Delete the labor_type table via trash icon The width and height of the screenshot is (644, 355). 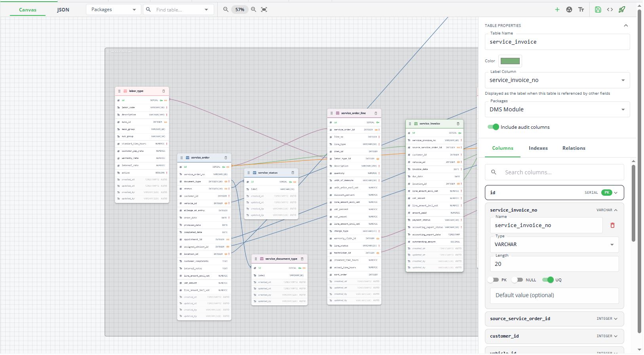163,91
